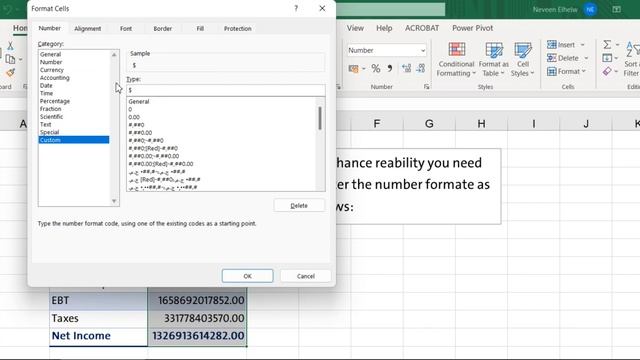Click Cancel in Format Cells dialog
Image resolution: width=640 pixels, height=360 pixels.
coord(306,276)
